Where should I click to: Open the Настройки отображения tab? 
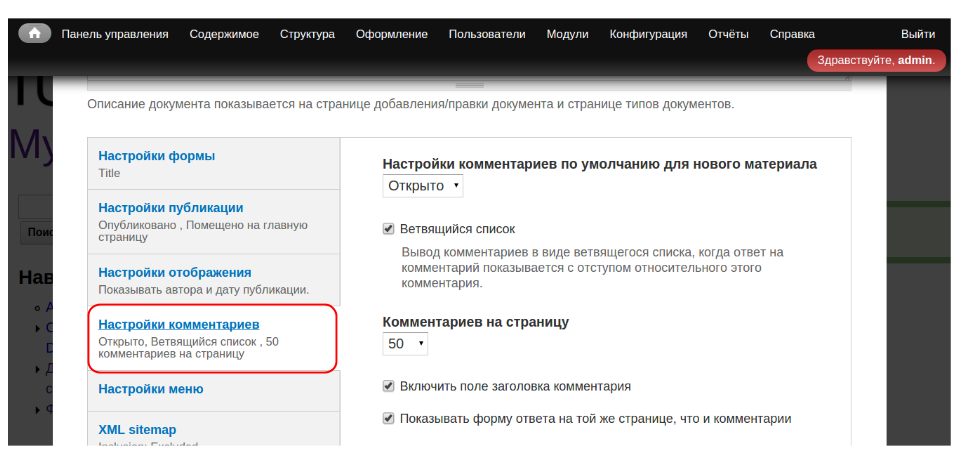point(175,272)
